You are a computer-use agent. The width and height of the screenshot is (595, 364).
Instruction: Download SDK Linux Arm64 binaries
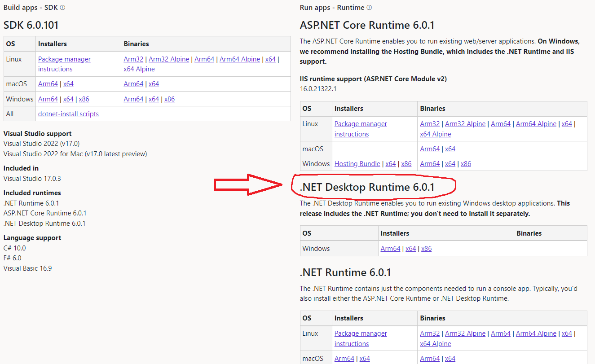click(x=204, y=59)
